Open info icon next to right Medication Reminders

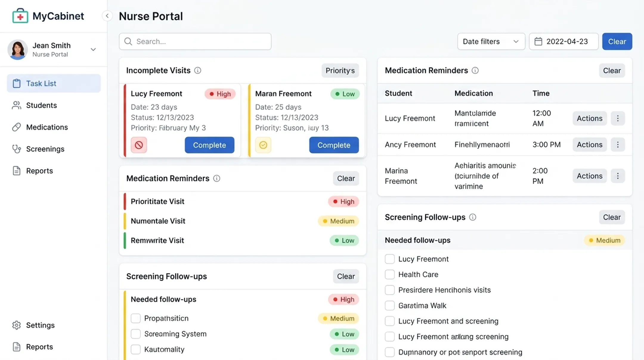tap(475, 70)
